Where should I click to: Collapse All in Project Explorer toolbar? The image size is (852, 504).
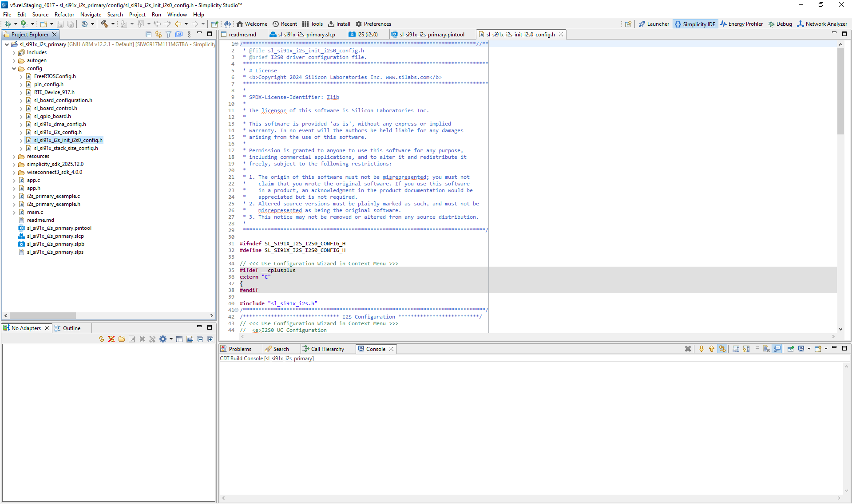coord(149,34)
